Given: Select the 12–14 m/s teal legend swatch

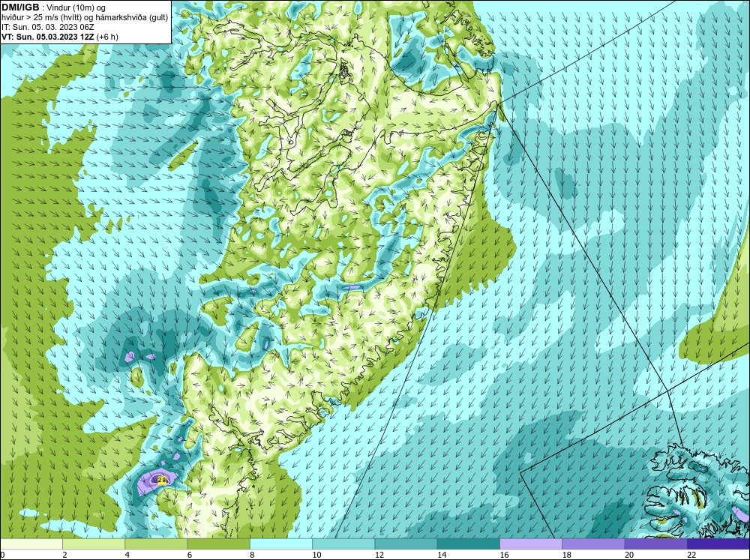Looking at the screenshot, I should click(x=406, y=544).
